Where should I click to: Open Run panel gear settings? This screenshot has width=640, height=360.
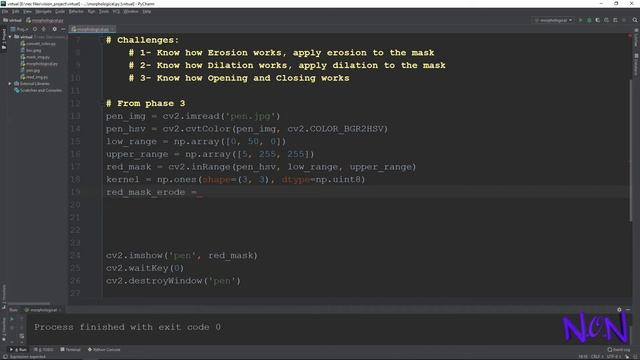[619, 310]
